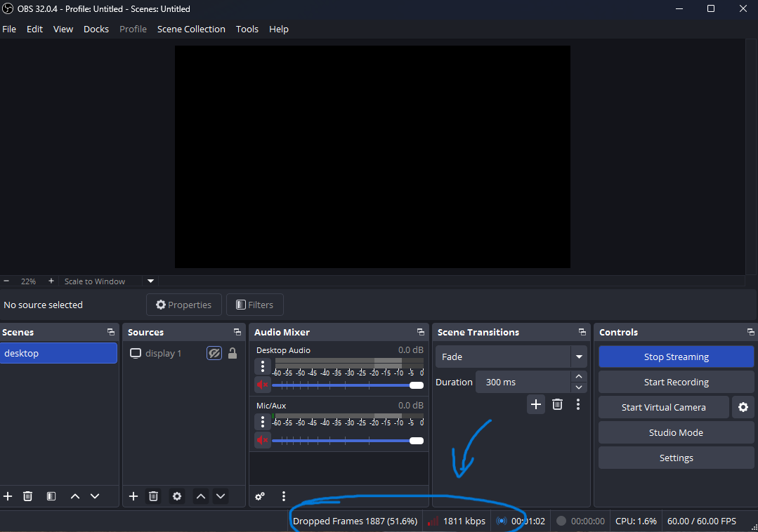Click the Start Recording button
The width and height of the screenshot is (758, 532).
(676, 382)
